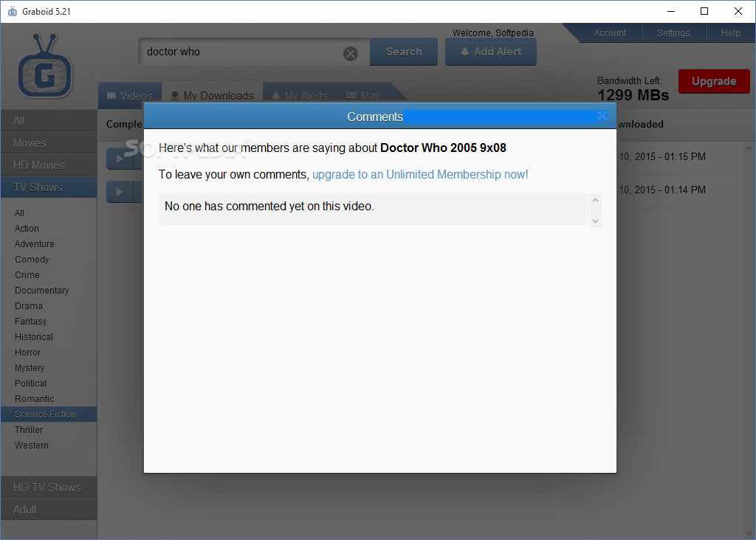Select the Drama genre

tap(29, 306)
